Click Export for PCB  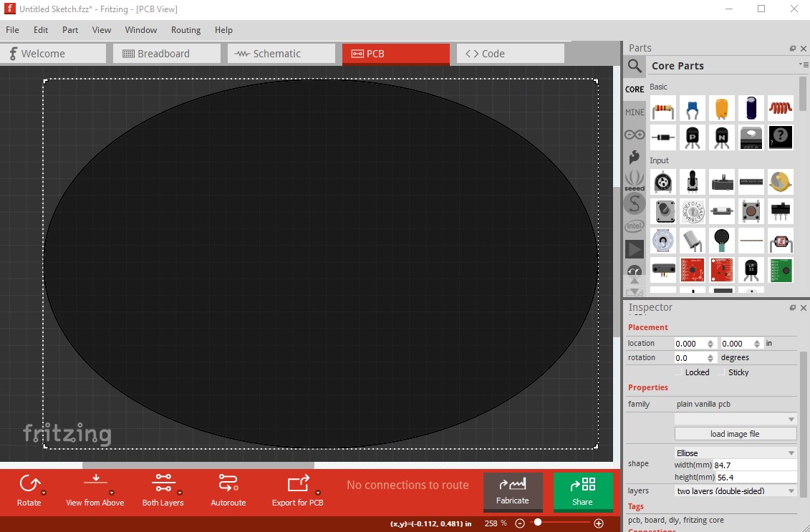[x=297, y=490]
